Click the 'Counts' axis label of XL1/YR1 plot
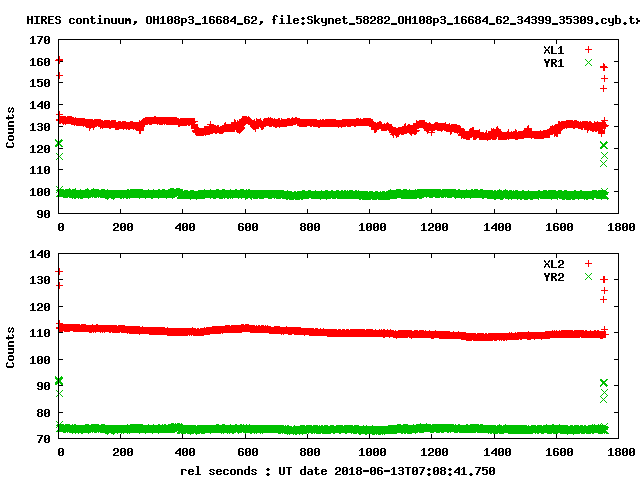 click(x=10, y=127)
